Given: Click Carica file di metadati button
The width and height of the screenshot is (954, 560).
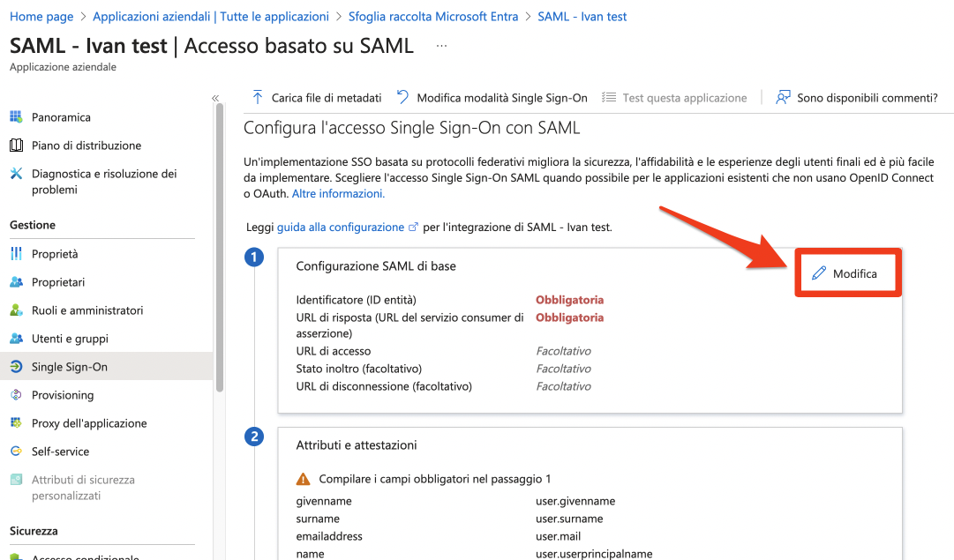Looking at the screenshot, I should [x=316, y=97].
